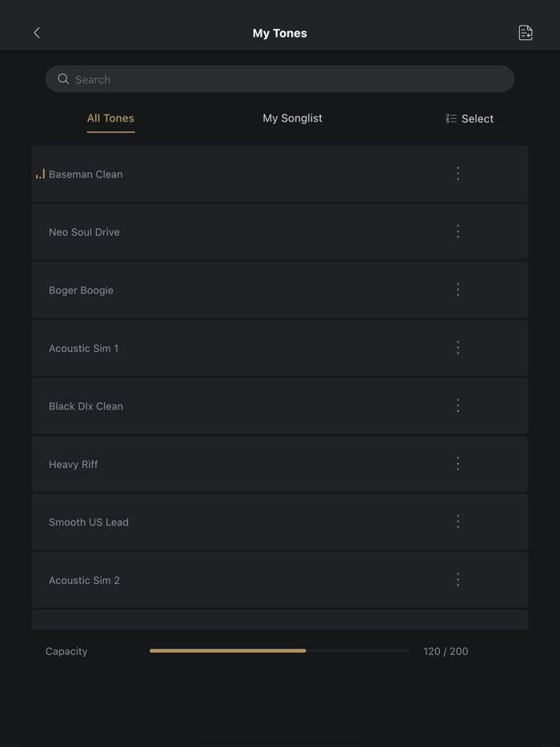
Task: Switch to the My Songlist tab
Action: tap(292, 118)
